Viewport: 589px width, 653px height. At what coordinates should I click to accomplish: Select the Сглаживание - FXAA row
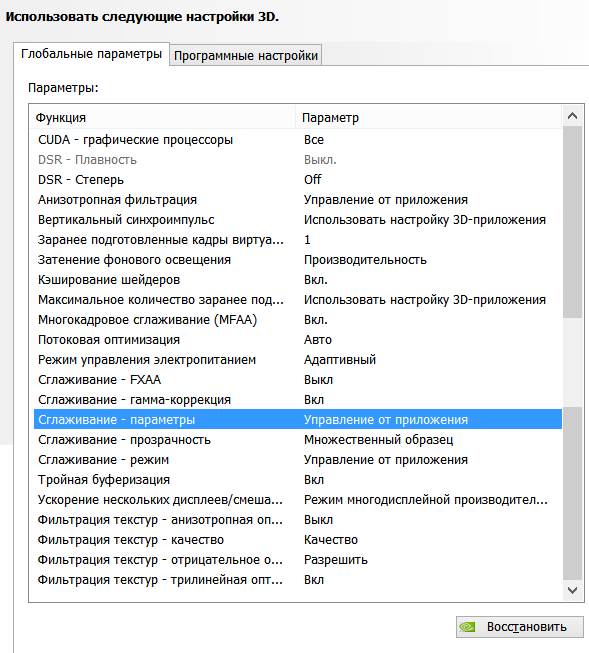(298, 379)
